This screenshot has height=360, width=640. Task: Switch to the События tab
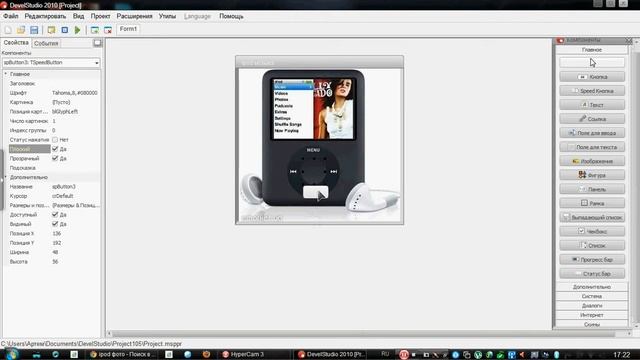click(x=46, y=43)
